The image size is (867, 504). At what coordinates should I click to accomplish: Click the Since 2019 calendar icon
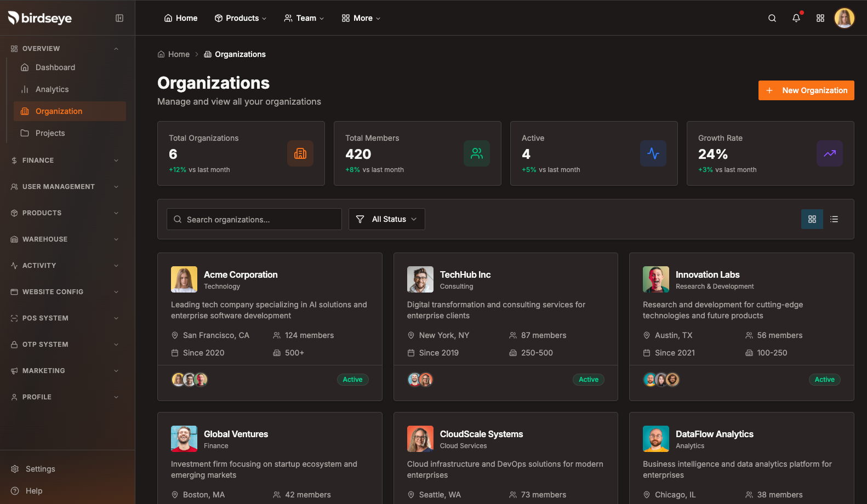[x=411, y=353]
